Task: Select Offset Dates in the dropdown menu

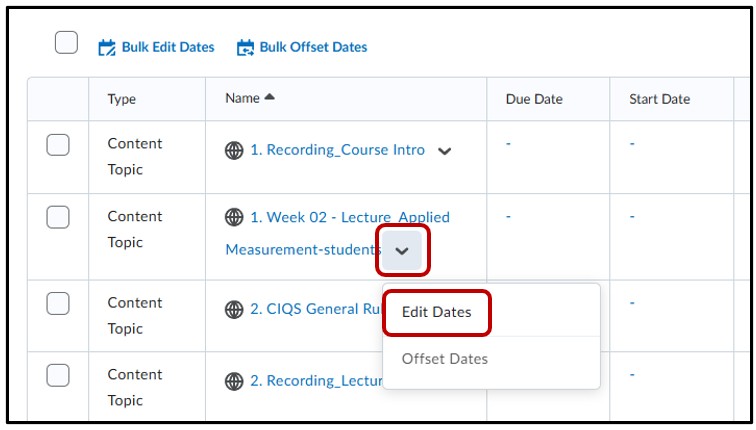Action: tap(444, 358)
